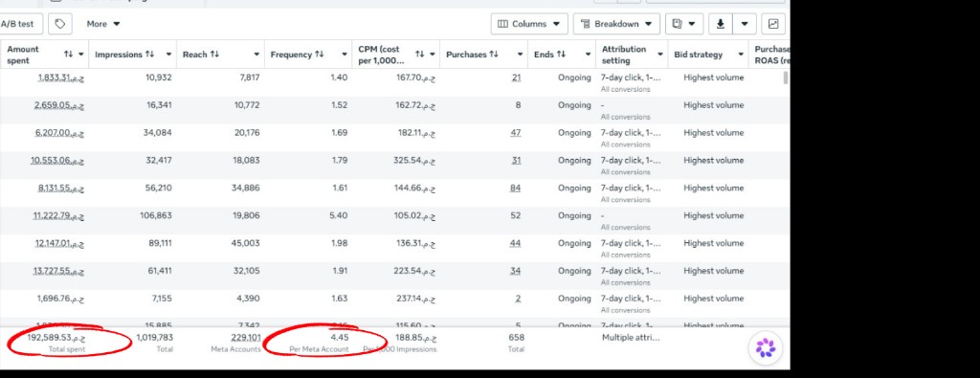Open amount spent 13,727.55 link
The height and width of the screenshot is (378, 980).
pos(58,271)
